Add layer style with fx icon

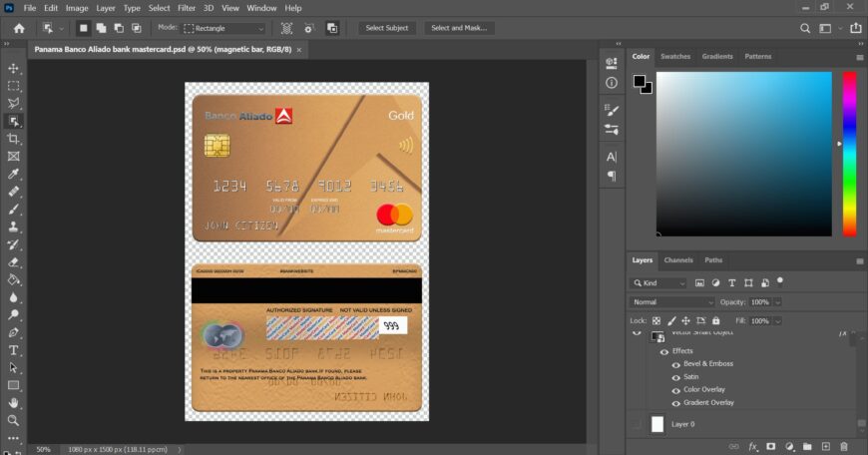pyautogui.click(x=752, y=446)
